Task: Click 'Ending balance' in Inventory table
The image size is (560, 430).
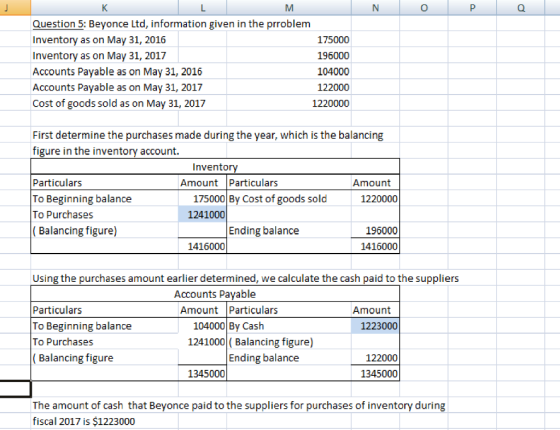Action: point(264,231)
